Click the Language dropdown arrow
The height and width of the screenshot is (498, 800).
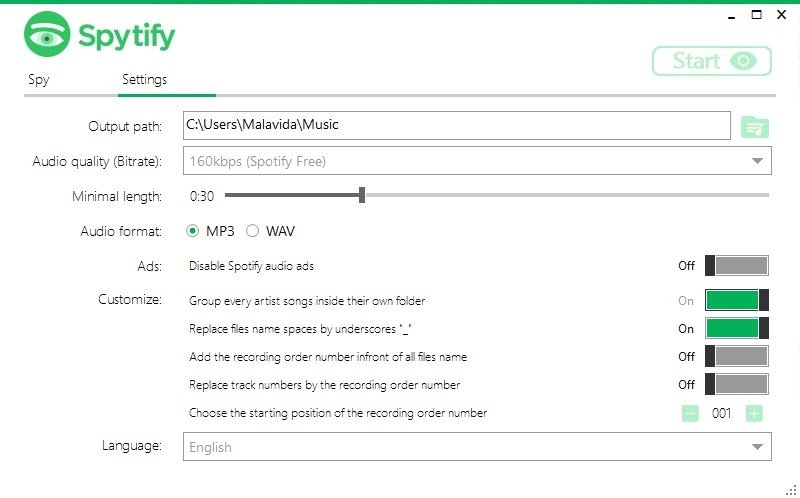point(757,447)
